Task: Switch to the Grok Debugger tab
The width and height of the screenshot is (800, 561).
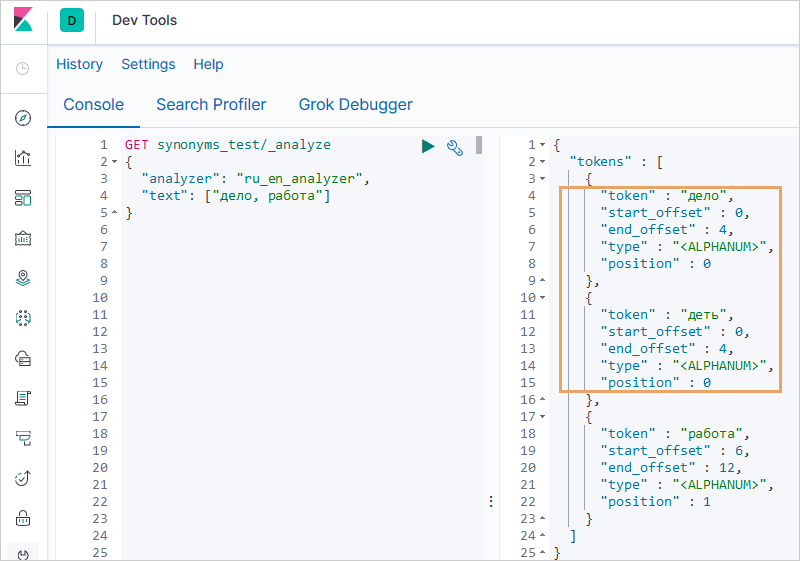Action: (355, 104)
